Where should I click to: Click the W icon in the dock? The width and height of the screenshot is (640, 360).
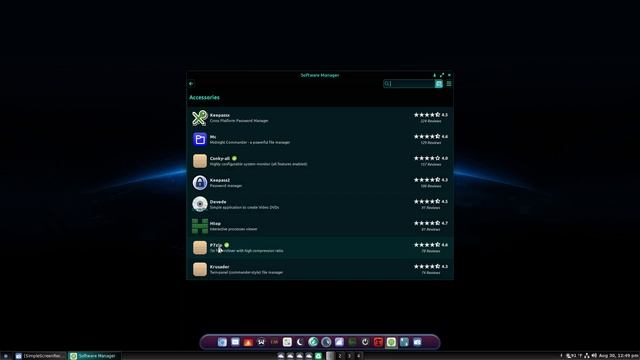tap(261, 342)
